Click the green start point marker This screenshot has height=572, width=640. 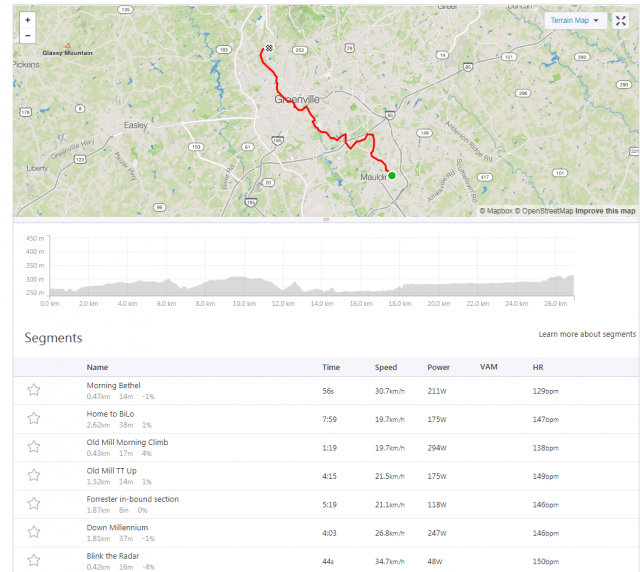coord(392,175)
